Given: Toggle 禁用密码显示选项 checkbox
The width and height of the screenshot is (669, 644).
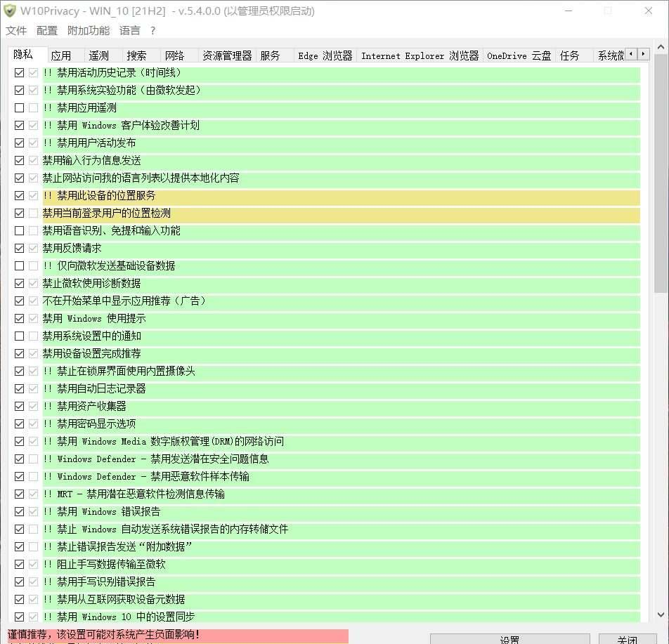Looking at the screenshot, I should [19, 424].
